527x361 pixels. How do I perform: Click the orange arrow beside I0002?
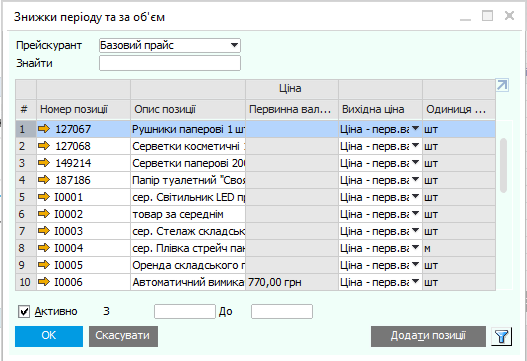coord(44,214)
